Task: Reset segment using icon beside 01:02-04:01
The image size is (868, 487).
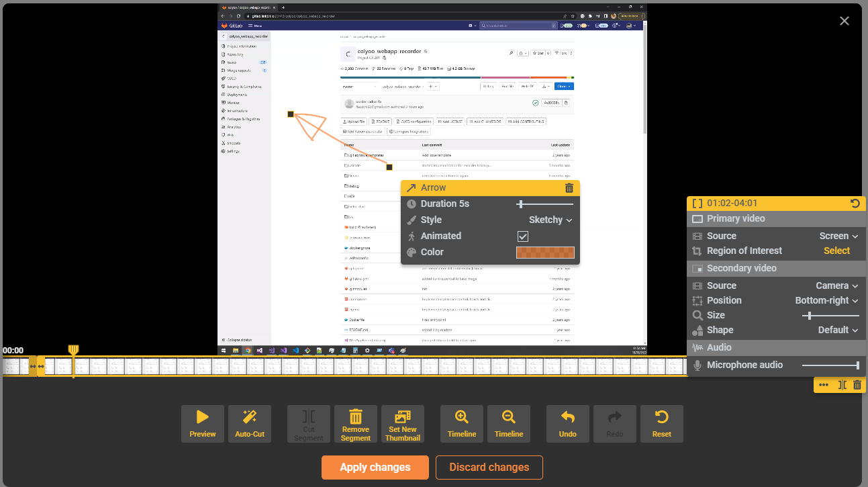Action: click(x=855, y=204)
